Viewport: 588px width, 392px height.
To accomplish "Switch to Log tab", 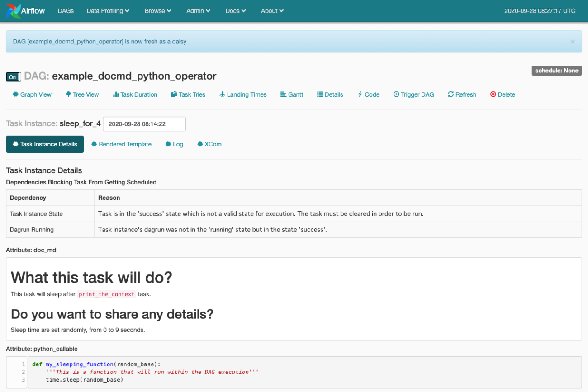I will (x=174, y=144).
